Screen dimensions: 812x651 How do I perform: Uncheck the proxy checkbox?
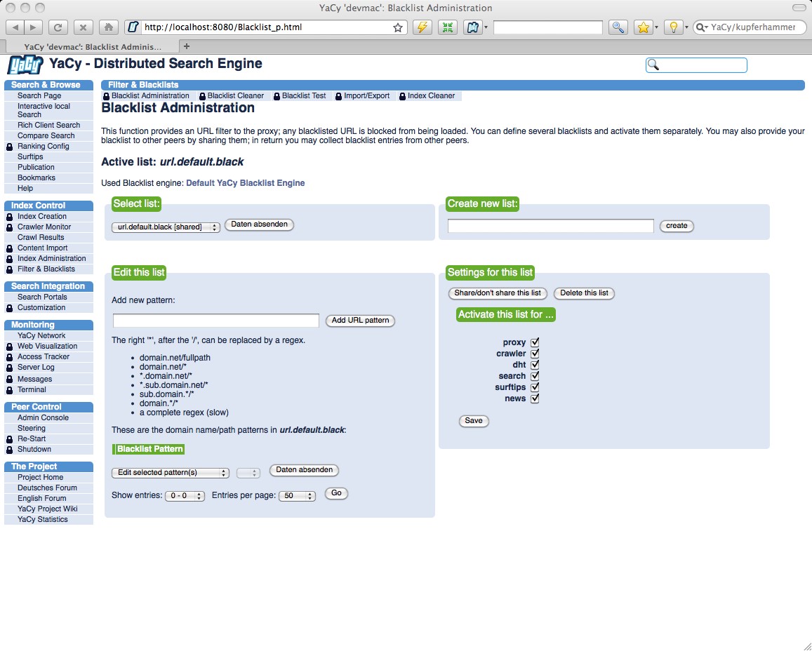(535, 342)
